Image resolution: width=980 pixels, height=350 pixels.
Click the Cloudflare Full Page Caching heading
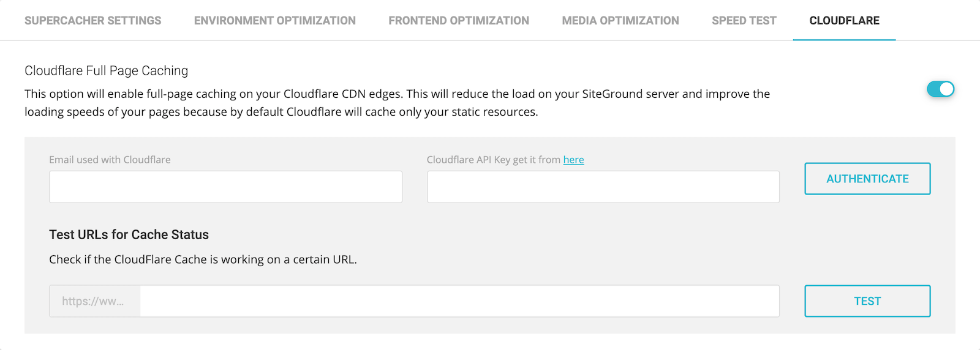[x=106, y=71]
